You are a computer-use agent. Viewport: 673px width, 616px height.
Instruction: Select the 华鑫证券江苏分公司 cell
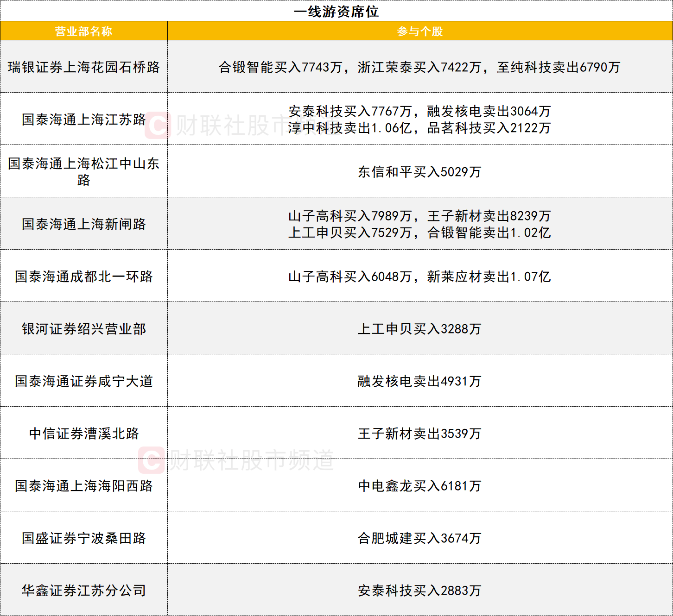click(84, 591)
